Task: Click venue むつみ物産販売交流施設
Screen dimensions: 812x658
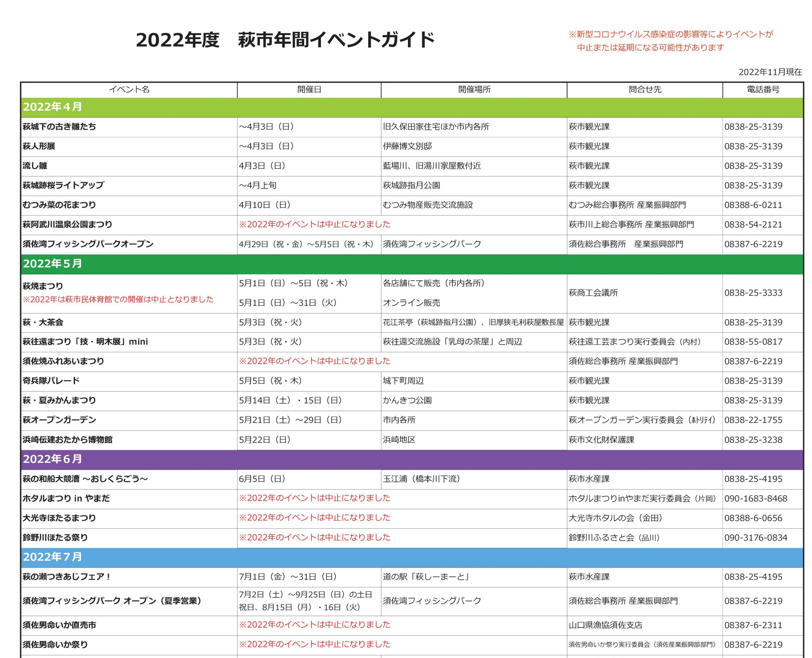Action: coord(428,205)
